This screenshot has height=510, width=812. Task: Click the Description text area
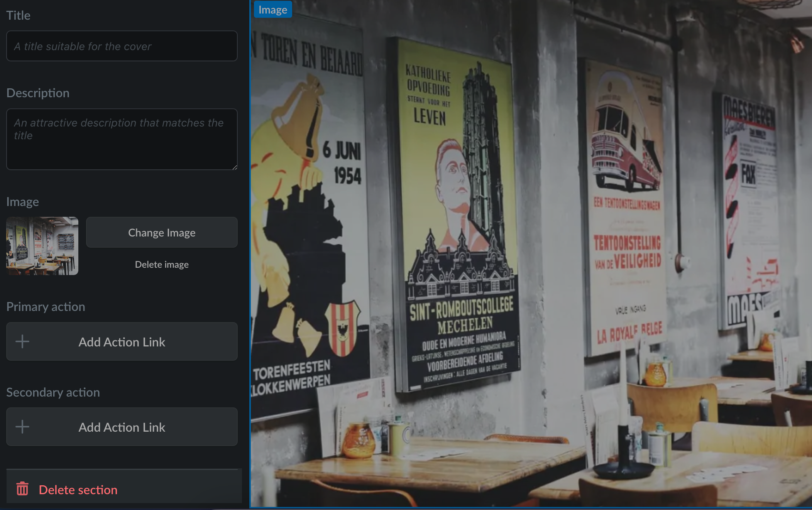122,139
